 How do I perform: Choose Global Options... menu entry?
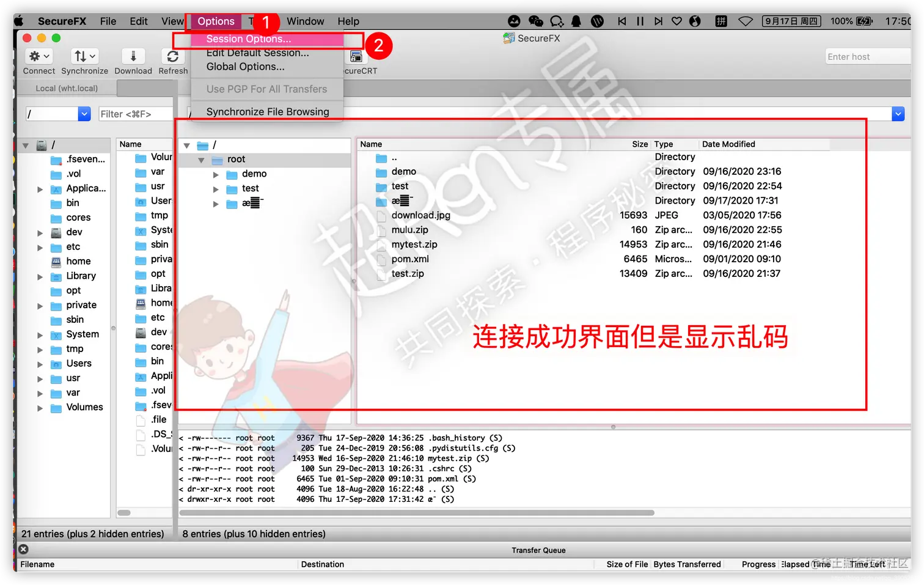click(267, 67)
